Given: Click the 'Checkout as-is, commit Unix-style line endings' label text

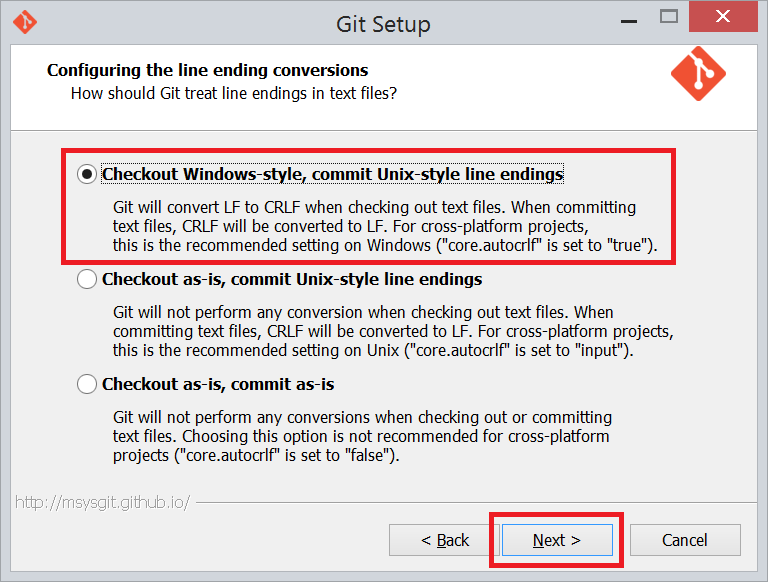Looking at the screenshot, I should (292, 280).
